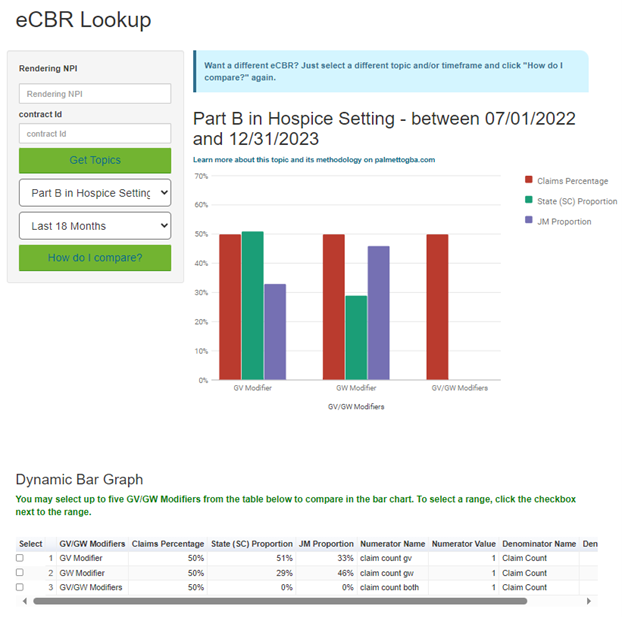Click the Numerator Name column header

point(392,544)
